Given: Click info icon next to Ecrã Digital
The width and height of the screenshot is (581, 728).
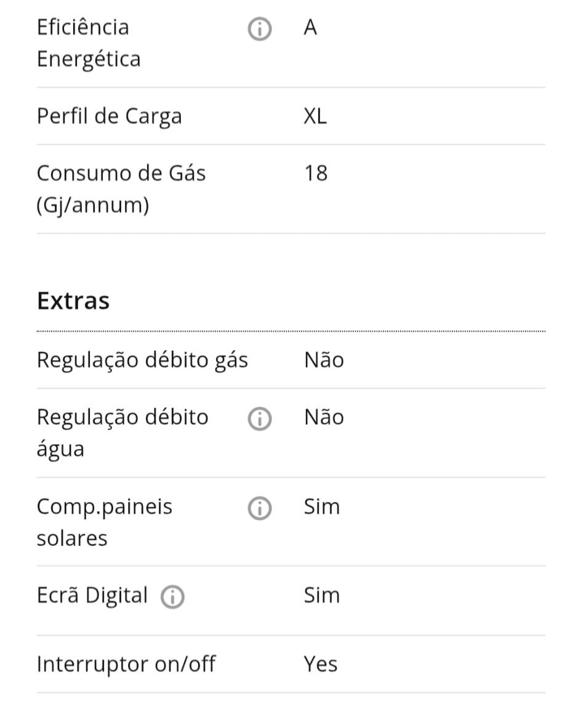Looking at the screenshot, I should coord(172,597).
